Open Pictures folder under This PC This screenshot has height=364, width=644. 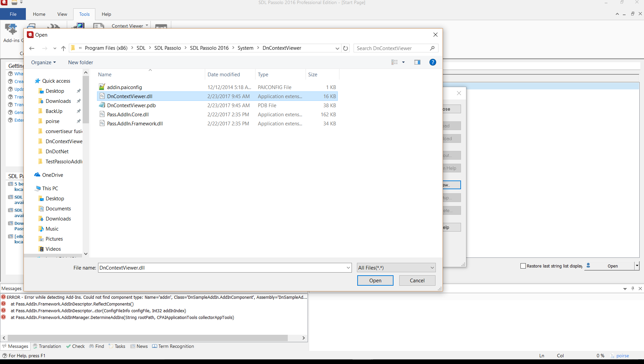[54, 239]
